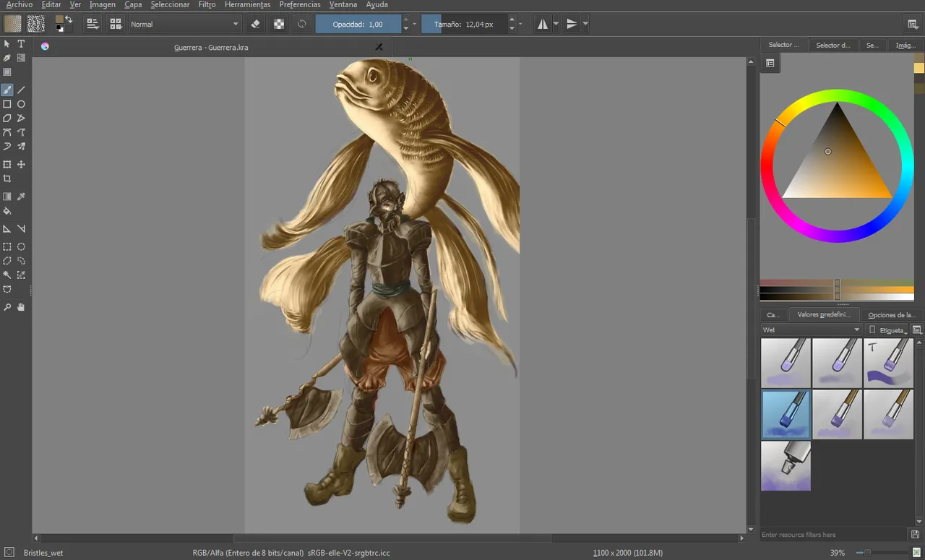Select the Rectangle tool
The height and width of the screenshot is (560, 925).
pyautogui.click(x=7, y=104)
